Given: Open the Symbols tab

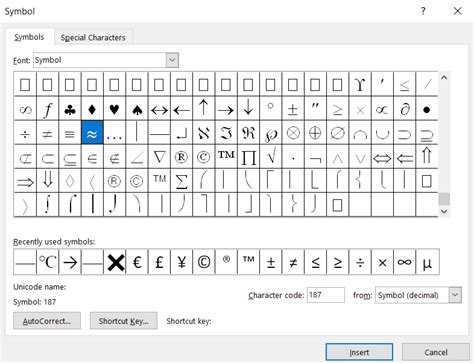Looking at the screenshot, I should pyautogui.click(x=29, y=37).
